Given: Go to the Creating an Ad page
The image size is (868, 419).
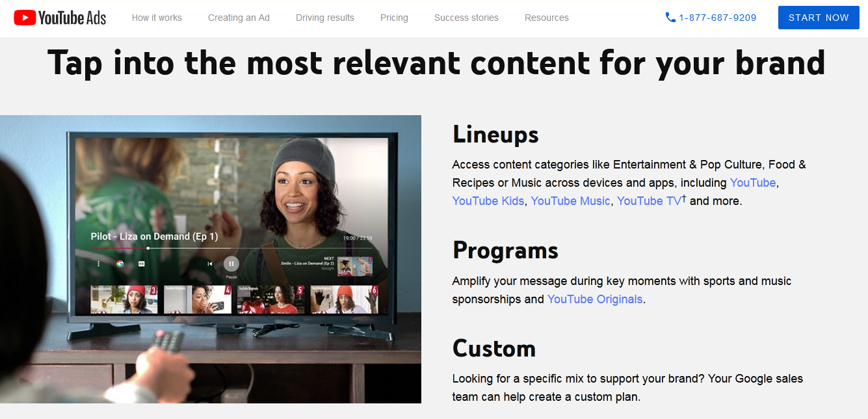Looking at the screenshot, I should [239, 18].
